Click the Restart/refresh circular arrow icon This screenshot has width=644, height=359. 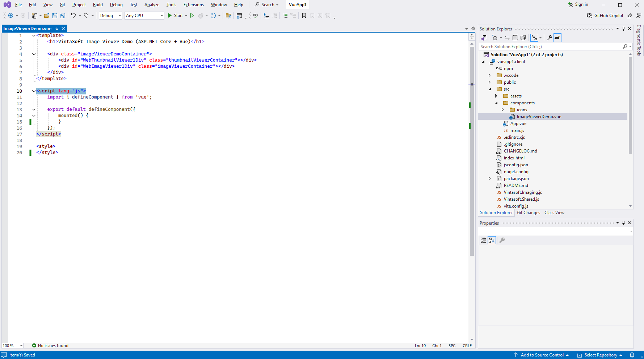point(213,16)
